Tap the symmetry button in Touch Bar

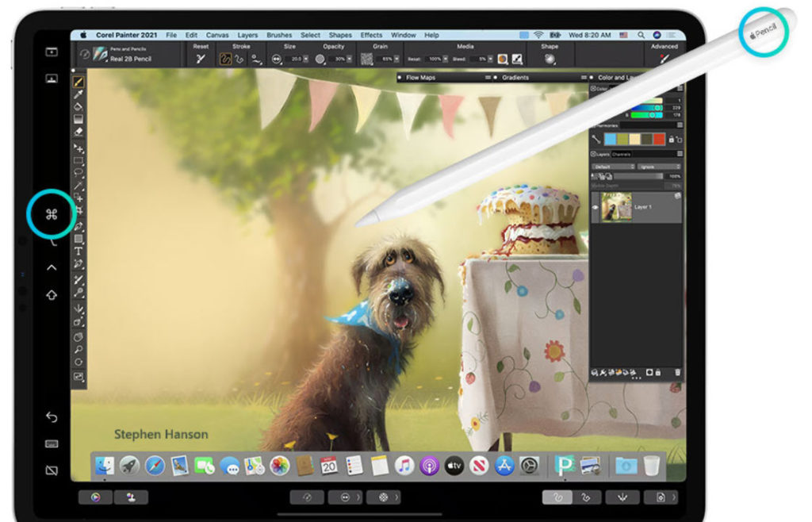click(x=622, y=497)
